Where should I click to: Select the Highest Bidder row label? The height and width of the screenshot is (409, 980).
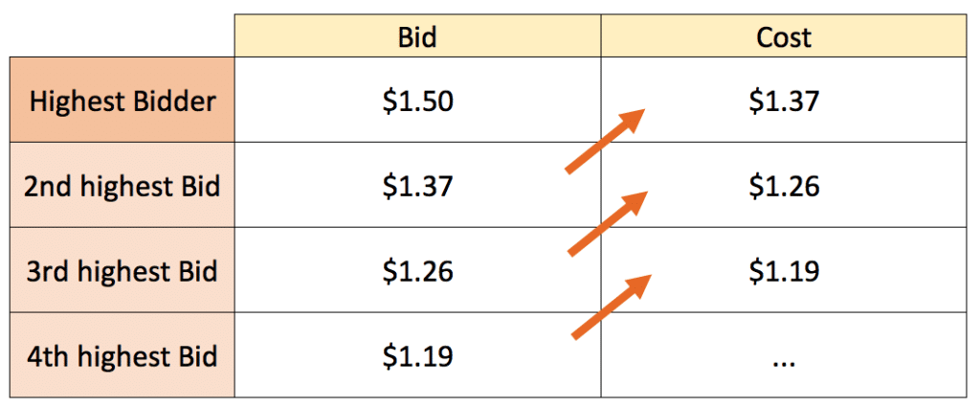(122, 102)
